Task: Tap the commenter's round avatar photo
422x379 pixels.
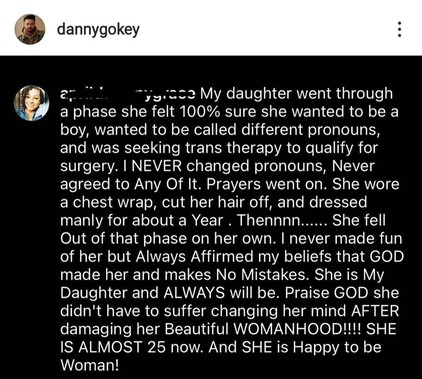Action: 31,103
